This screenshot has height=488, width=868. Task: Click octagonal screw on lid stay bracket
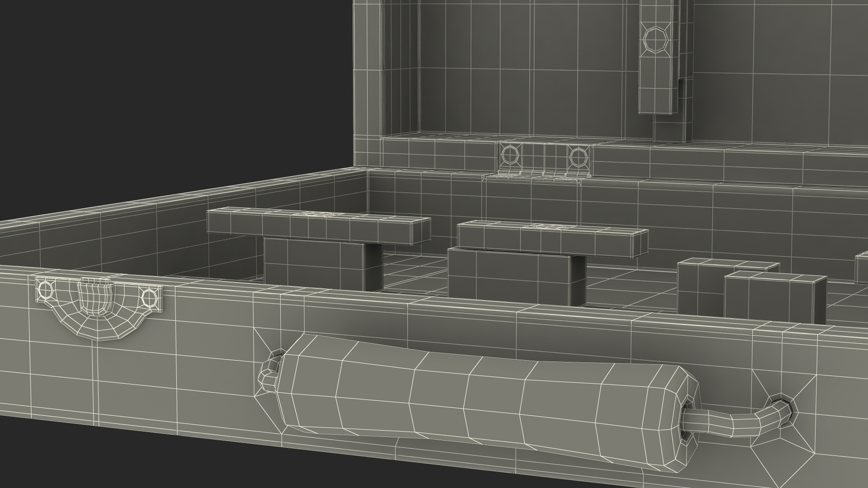point(655,39)
